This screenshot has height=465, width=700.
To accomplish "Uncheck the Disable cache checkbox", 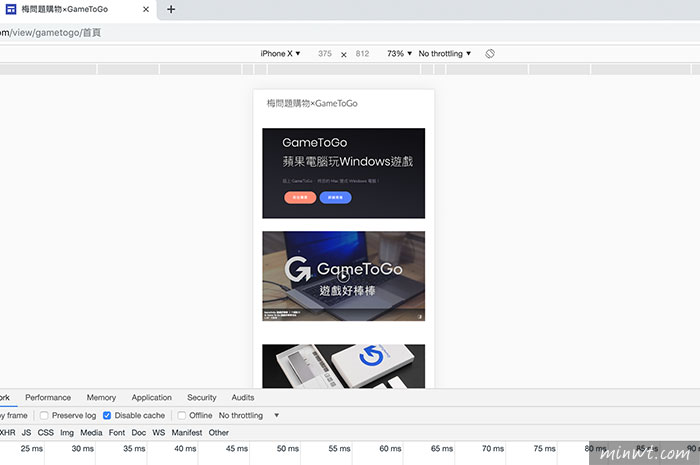I will coord(107,415).
